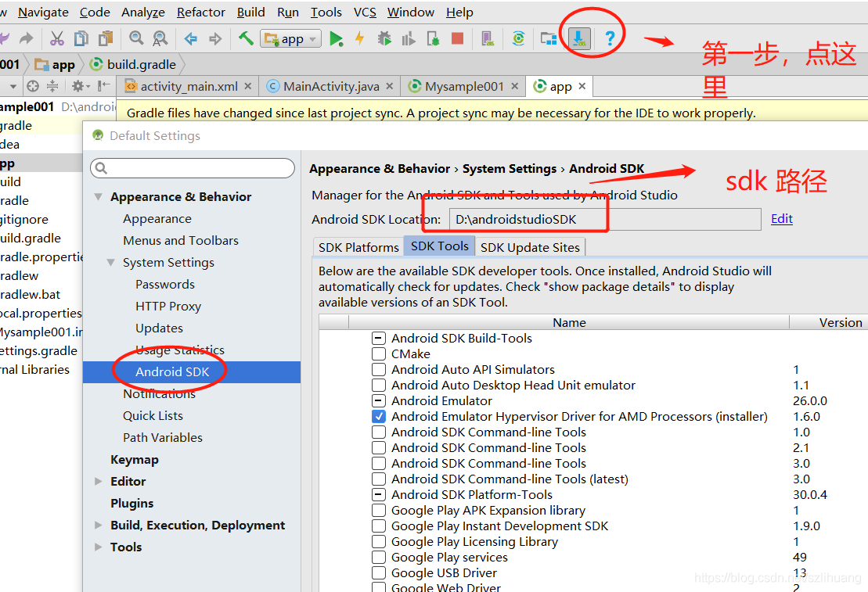Click the settings search field
Viewport: 868px width, 592px height.
click(x=193, y=168)
